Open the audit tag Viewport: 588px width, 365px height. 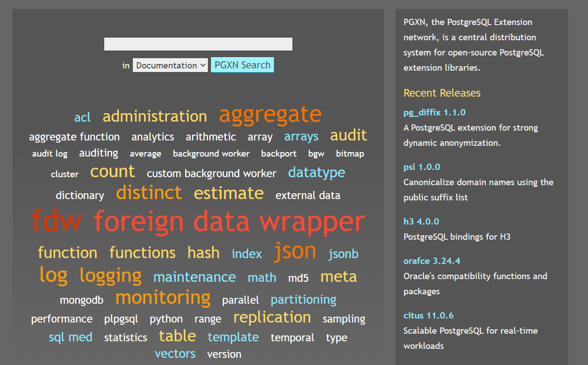click(348, 135)
